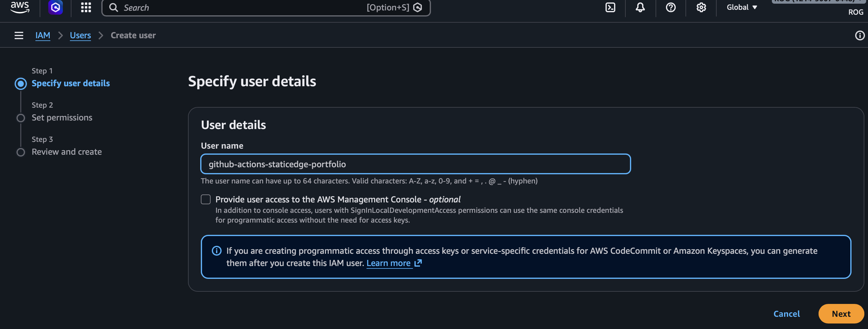Open the purple hexagon extension icon
The width and height of the screenshot is (868, 329).
56,7
